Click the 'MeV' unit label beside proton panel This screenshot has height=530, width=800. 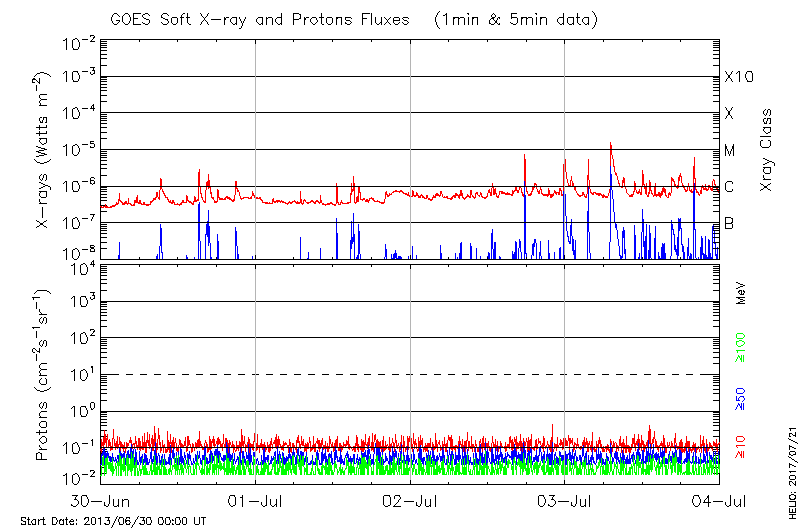[741, 294]
